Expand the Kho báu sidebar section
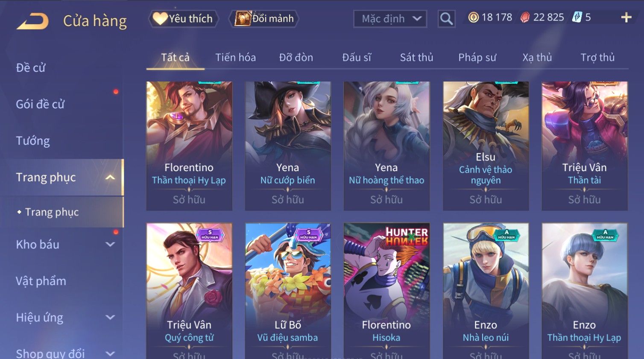Image resolution: width=644 pixels, height=359 pixels. tap(110, 245)
